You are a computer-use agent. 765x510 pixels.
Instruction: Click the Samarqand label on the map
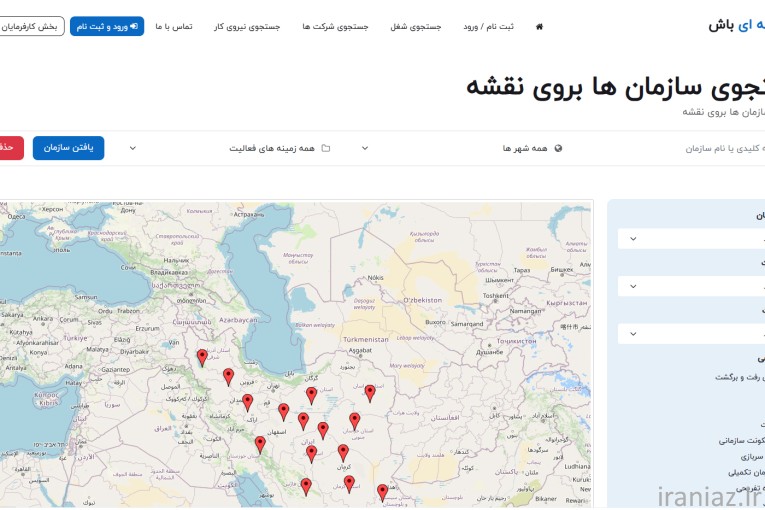(467, 324)
